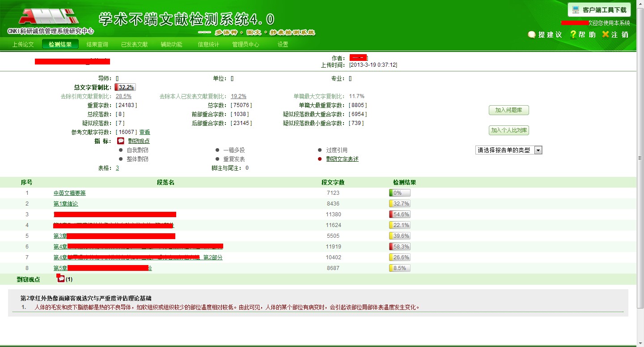The width and height of the screenshot is (644, 347).
Task: Open the 剽窃文字表述 link
Action: click(x=342, y=159)
